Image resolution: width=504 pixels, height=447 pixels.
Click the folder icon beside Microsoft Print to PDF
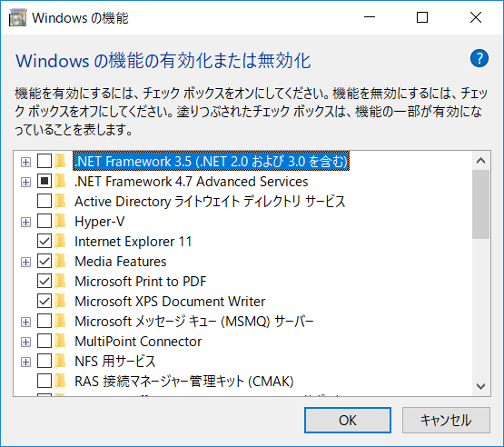tap(60, 282)
